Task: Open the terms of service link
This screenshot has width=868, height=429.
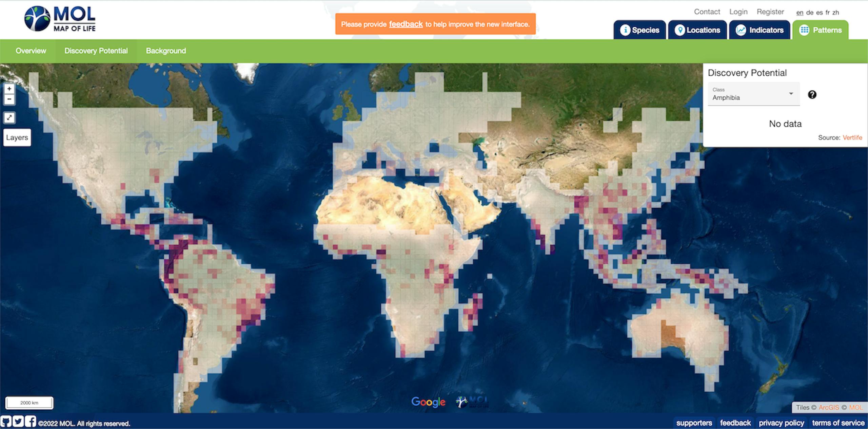Action: point(838,423)
